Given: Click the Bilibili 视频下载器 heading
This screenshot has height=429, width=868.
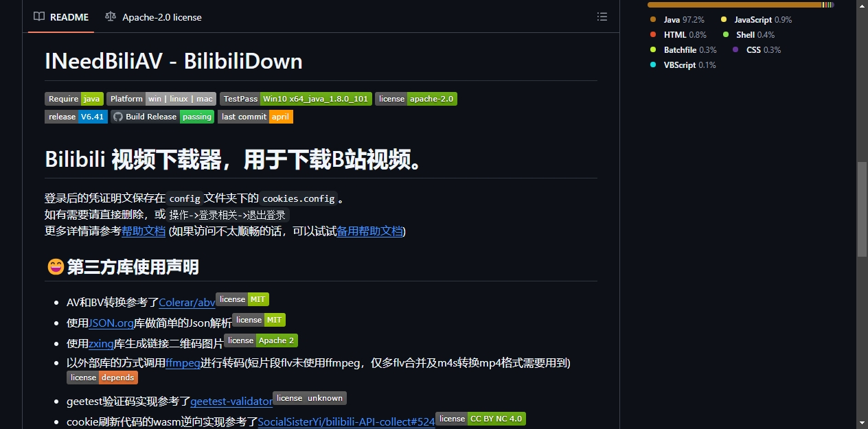Looking at the screenshot, I should (x=234, y=160).
